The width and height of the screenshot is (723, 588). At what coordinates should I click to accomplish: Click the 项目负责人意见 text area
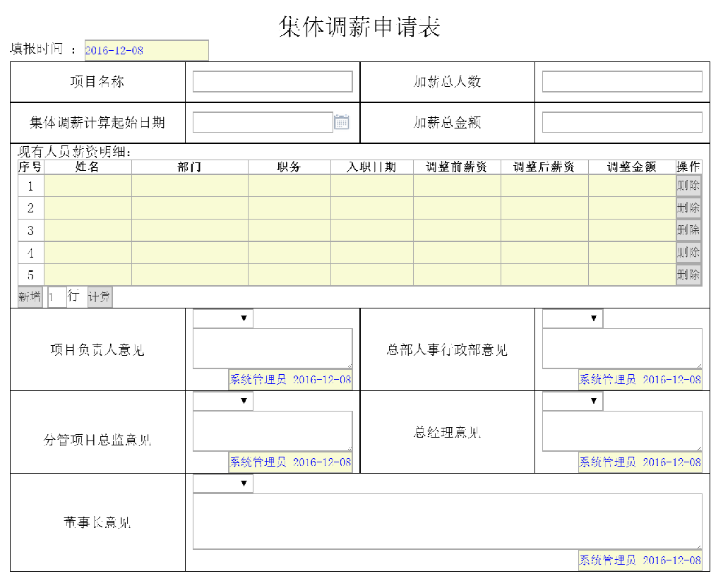(x=273, y=349)
